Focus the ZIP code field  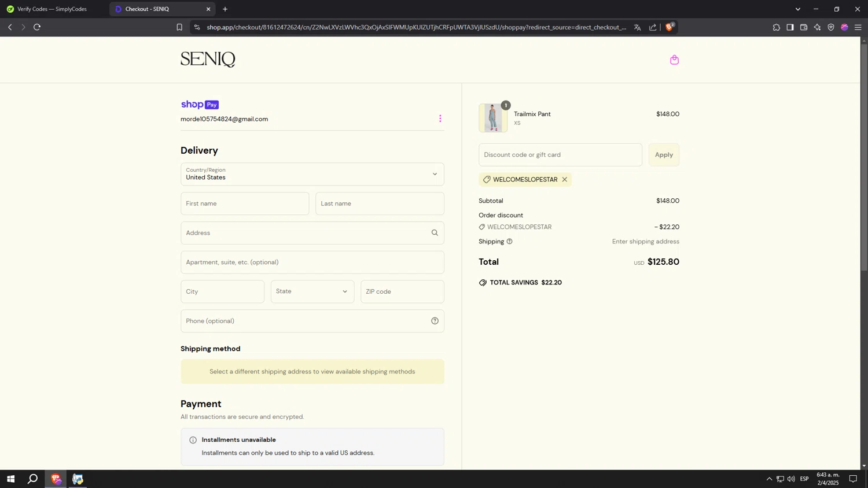(402, 291)
